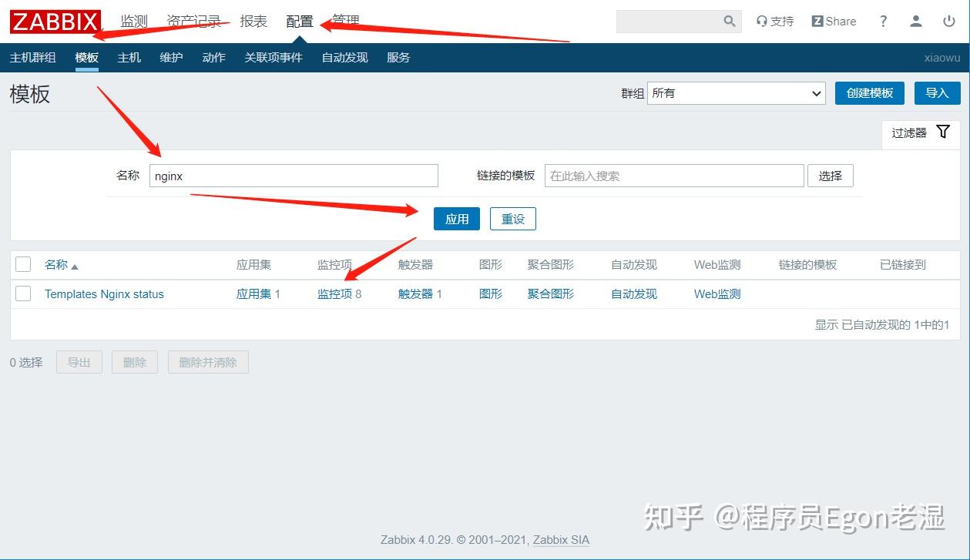Open 聚合图形 link in Nginx row
The width and height of the screenshot is (970, 560).
[x=551, y=294]
